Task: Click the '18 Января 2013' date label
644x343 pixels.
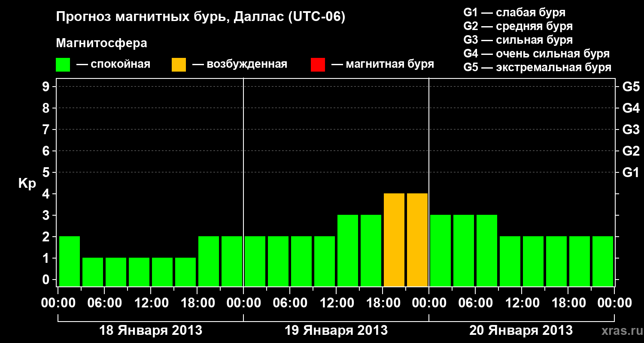Action: (x=151, y=331)
